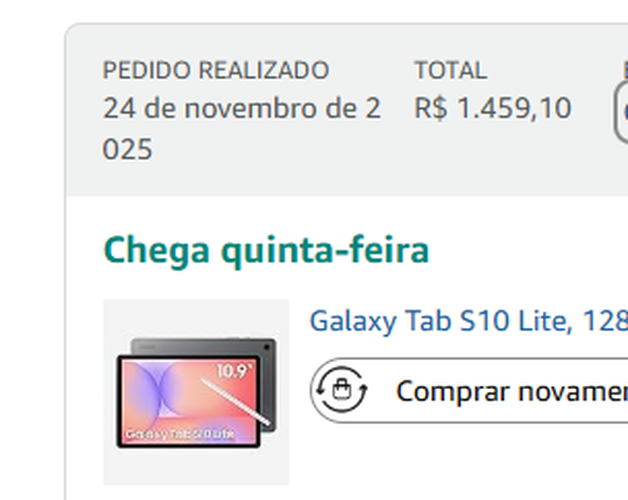Click the "Chega quinta-feira" delivery heading
Screen dimensions: 628x500
click(266, 249)
